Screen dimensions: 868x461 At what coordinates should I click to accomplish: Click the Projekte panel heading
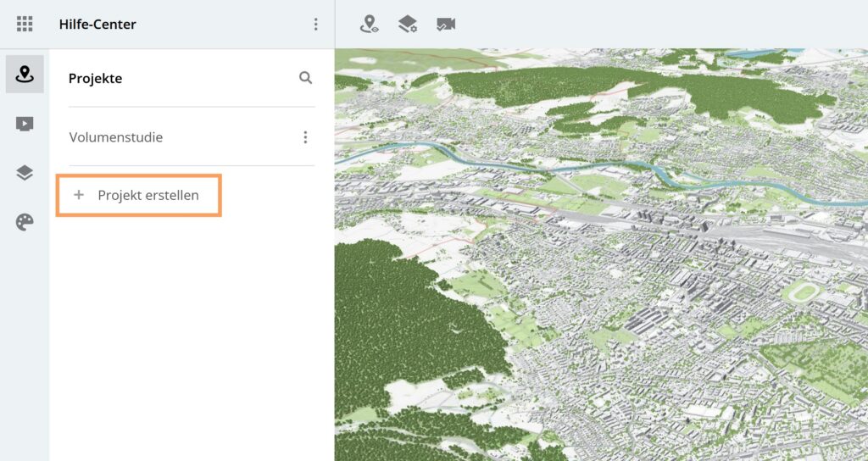(x=95, y=78)
